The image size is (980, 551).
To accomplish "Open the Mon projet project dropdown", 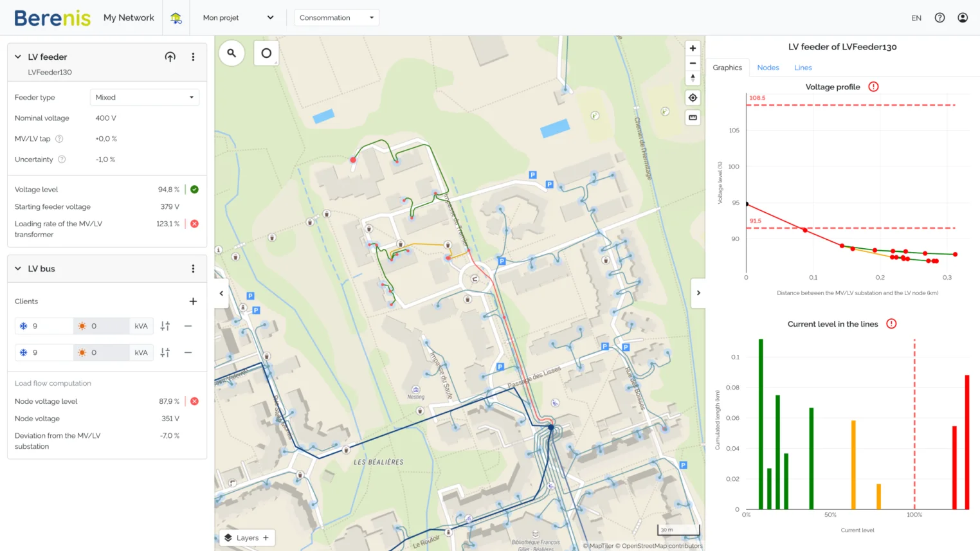I will point(238,17).
